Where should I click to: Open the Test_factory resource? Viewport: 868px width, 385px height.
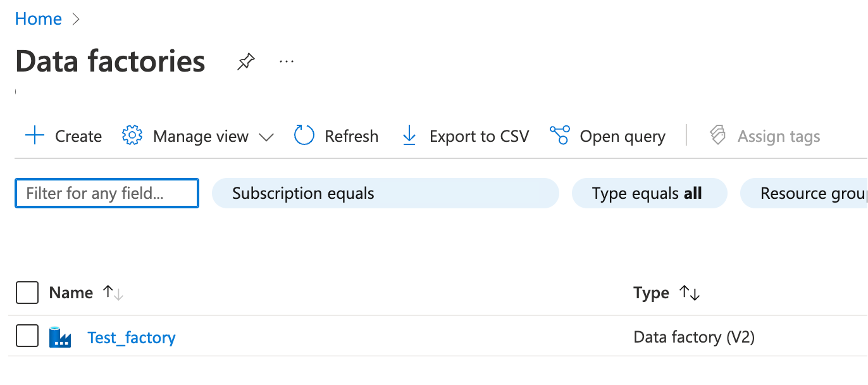tap(131, 337)
